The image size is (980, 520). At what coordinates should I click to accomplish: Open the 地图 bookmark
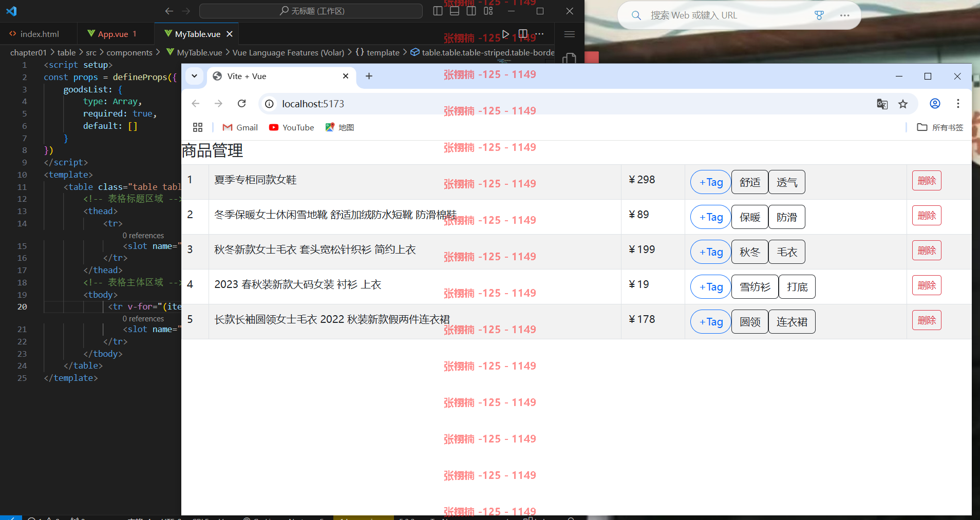click(340, 127)
